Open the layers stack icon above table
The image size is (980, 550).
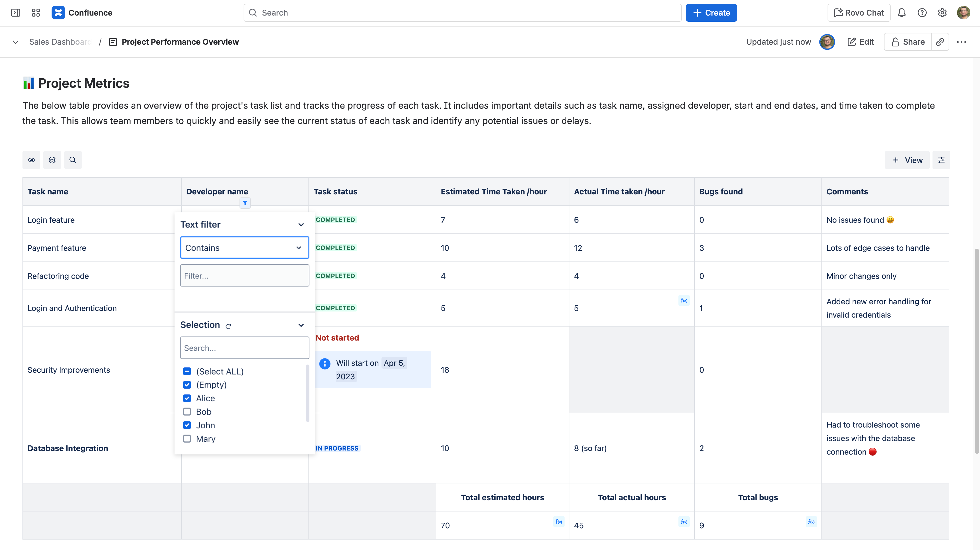52,160
